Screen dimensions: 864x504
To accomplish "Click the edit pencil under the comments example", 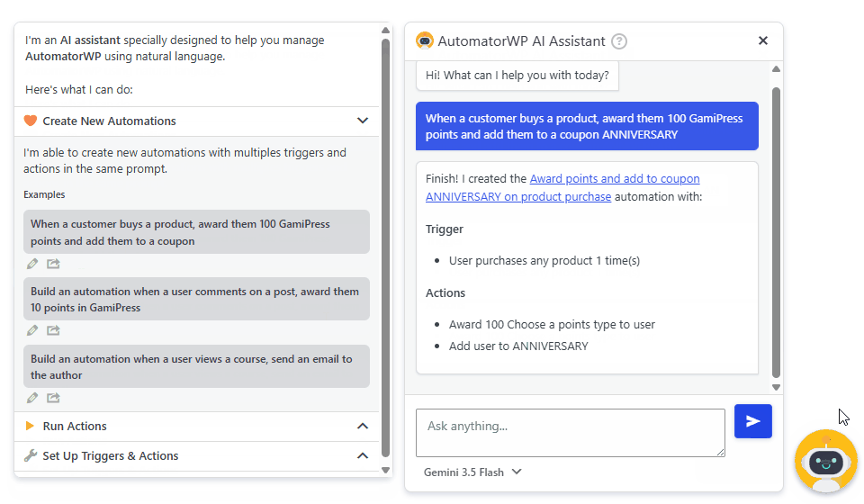I will coord(32,330).
